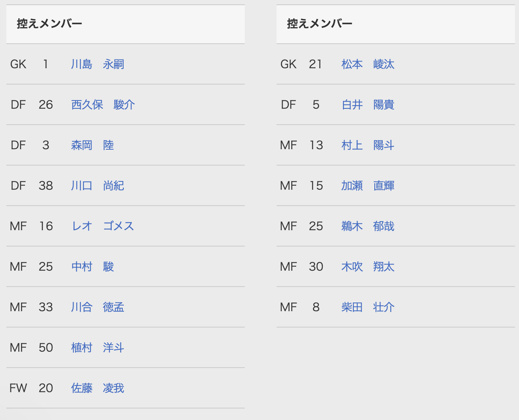This screenshot has height=420, width=519.
Task: Click right 控えメンバー section header
Action: point(320,24)
